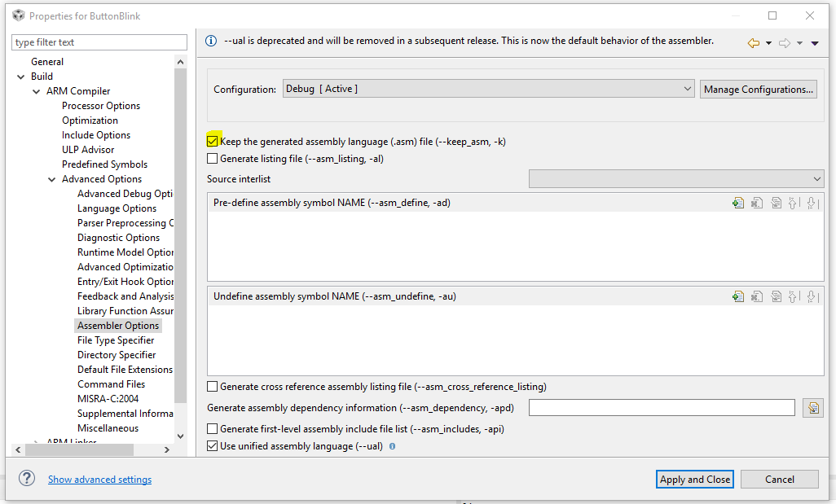Image resolution: width=836 pixels, height=504 pixels.
Task: Click browse icon beside assembly dependency field
Action: (813, 408)
